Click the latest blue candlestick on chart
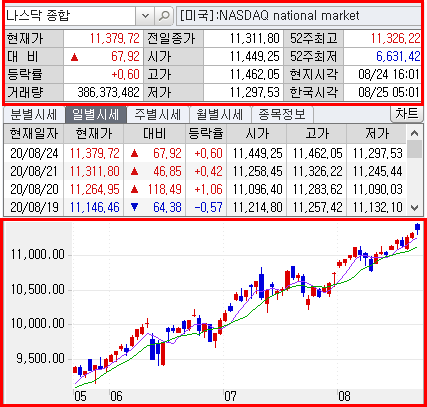Image resolution: width=427 pixels, height=407 pixels. [x=417, y=228]
